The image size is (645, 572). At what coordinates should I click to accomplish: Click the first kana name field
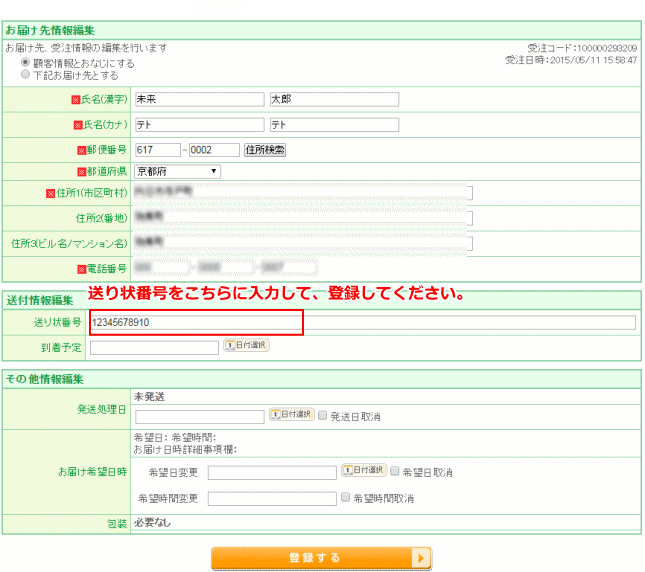pos(200,125)
